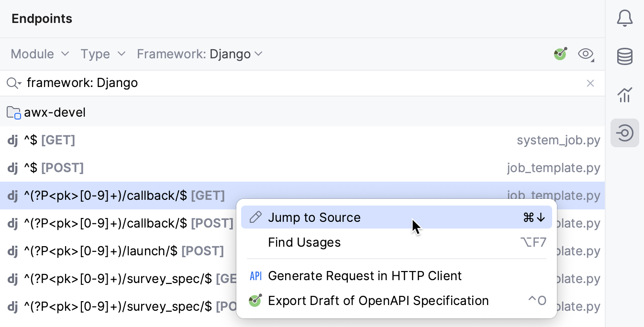Click the awx-devel module folder icon
The width and height of the screenshot is (644, 327).
[13, 113]
